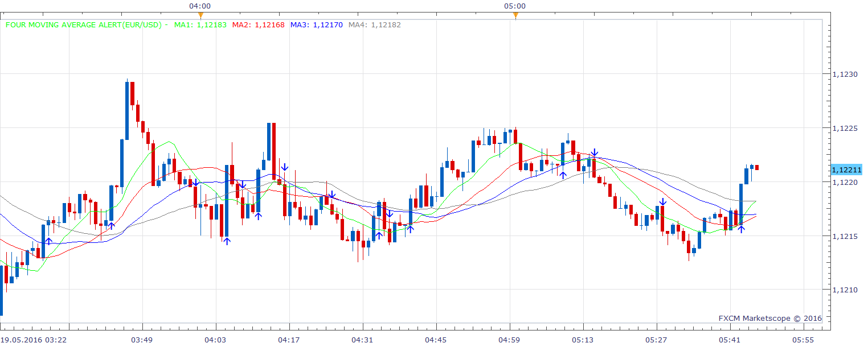Click the 1,1215 price axis label
Viewport: 868px width, 347px height.
(x=845, y=237)
